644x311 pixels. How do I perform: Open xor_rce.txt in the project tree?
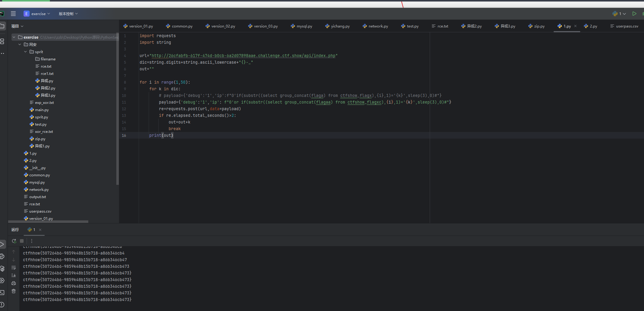[41, 131]
